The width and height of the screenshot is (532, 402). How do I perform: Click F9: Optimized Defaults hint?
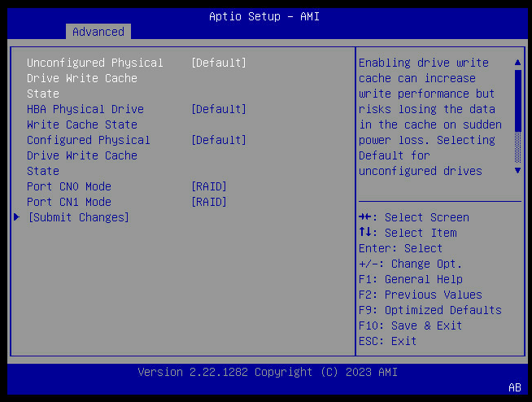tap(430, 310)
